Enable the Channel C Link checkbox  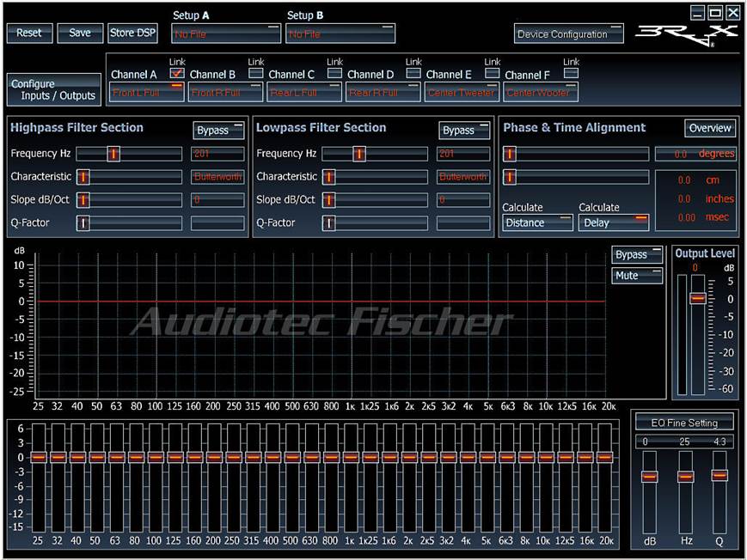click(334, 73)
